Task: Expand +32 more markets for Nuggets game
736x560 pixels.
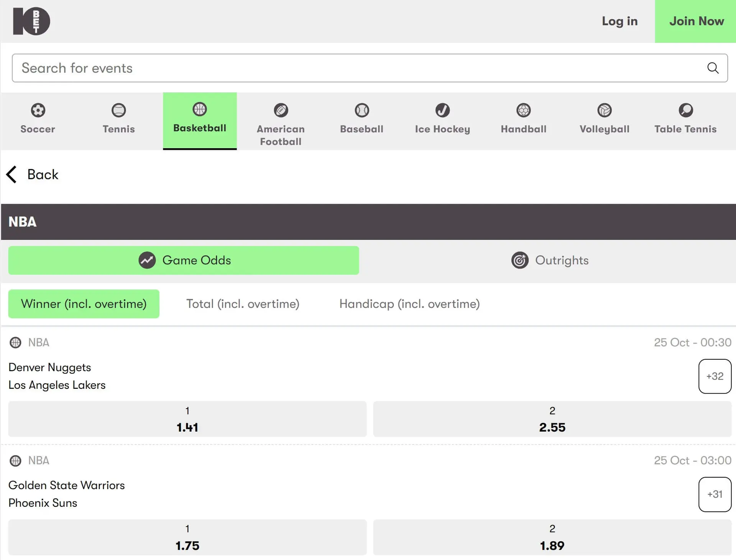Action: coord(715,376)
